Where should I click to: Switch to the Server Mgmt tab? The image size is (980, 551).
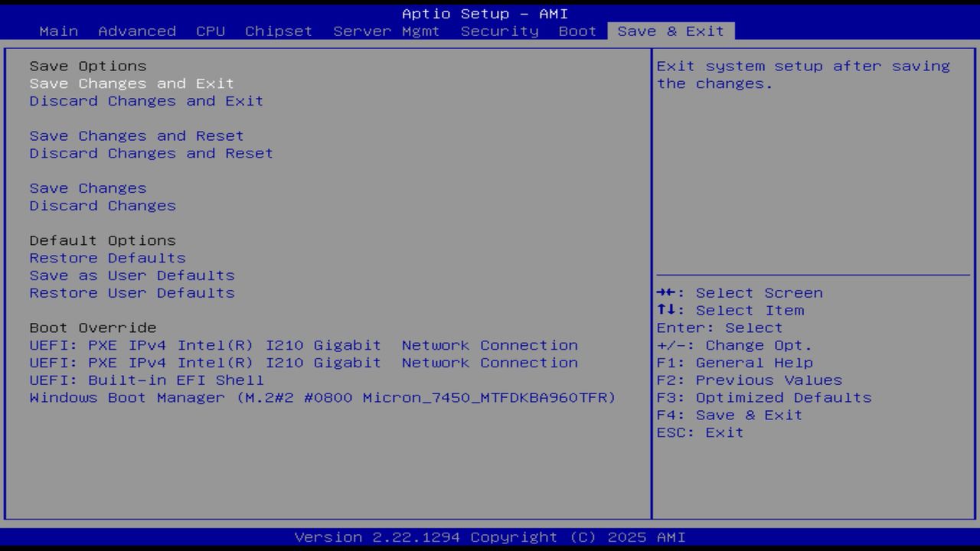384,31
